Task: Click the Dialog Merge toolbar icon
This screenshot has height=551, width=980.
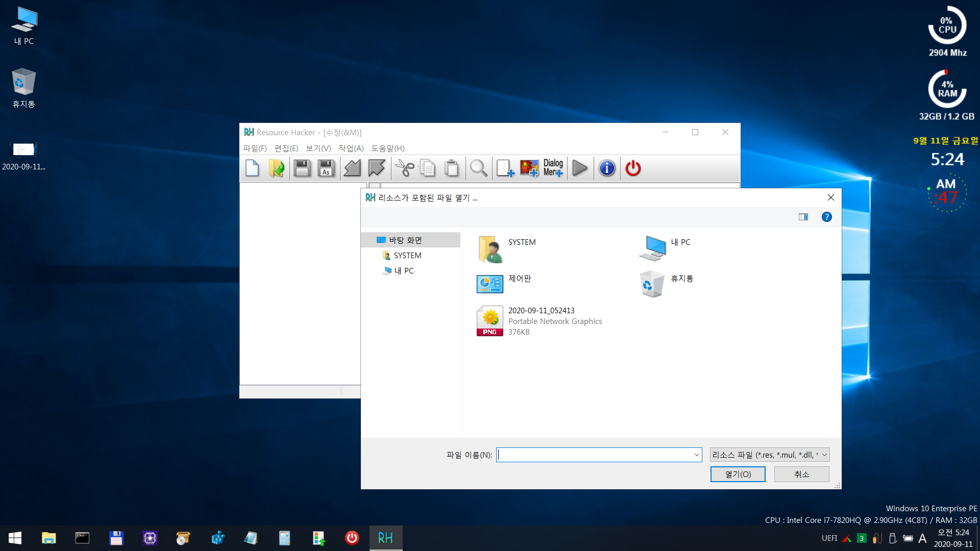Action: 553,168
